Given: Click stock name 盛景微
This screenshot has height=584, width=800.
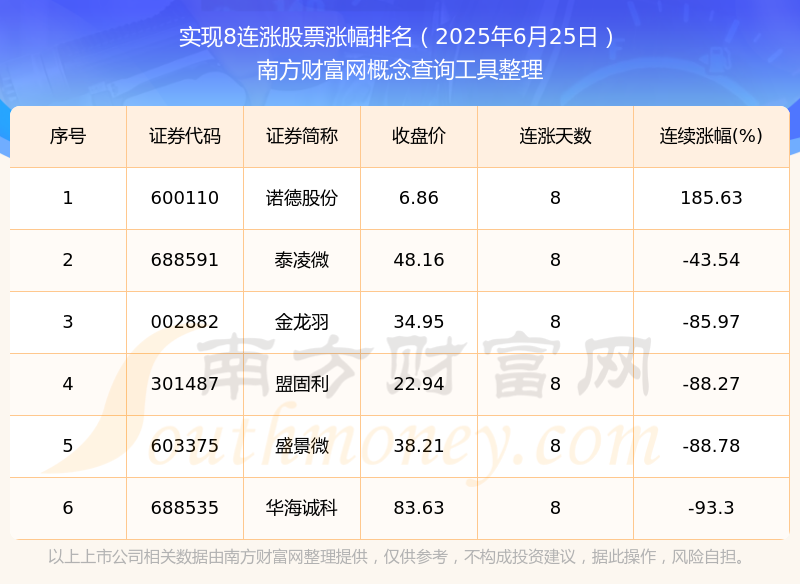Looking at the screenshot, I should [302, 446].
